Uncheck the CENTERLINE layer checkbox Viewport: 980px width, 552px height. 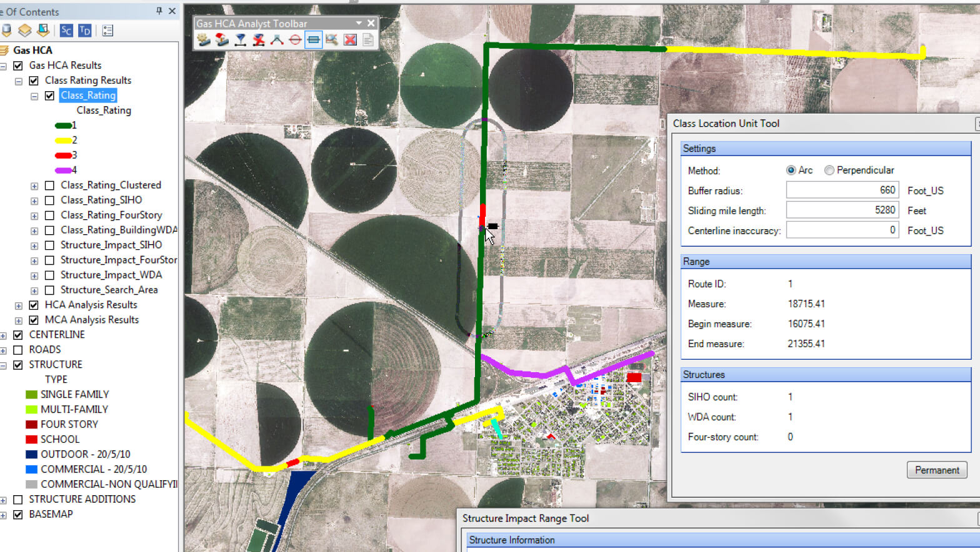click(18, 335)
